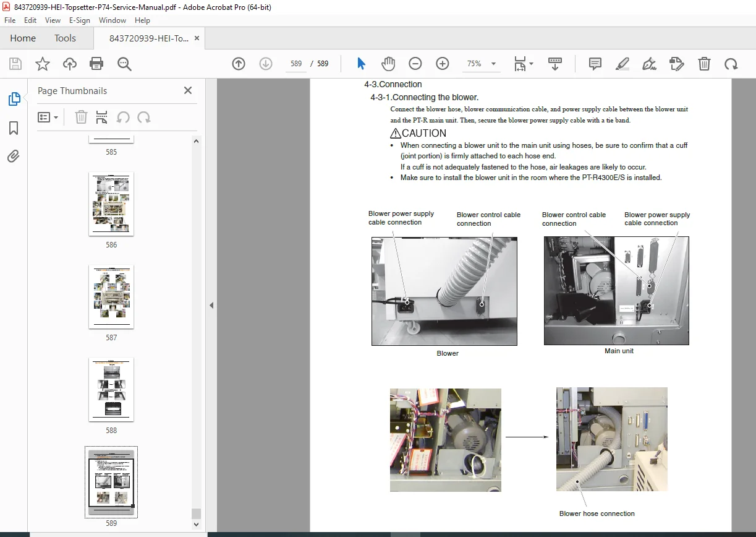Rotate thumbnails counterclockwise

pos(123,118)
